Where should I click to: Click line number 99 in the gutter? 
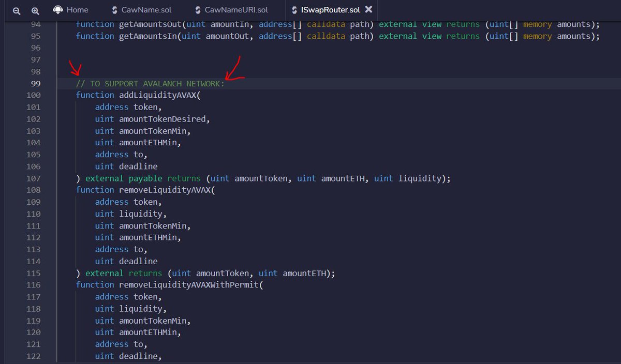(36, 83)
